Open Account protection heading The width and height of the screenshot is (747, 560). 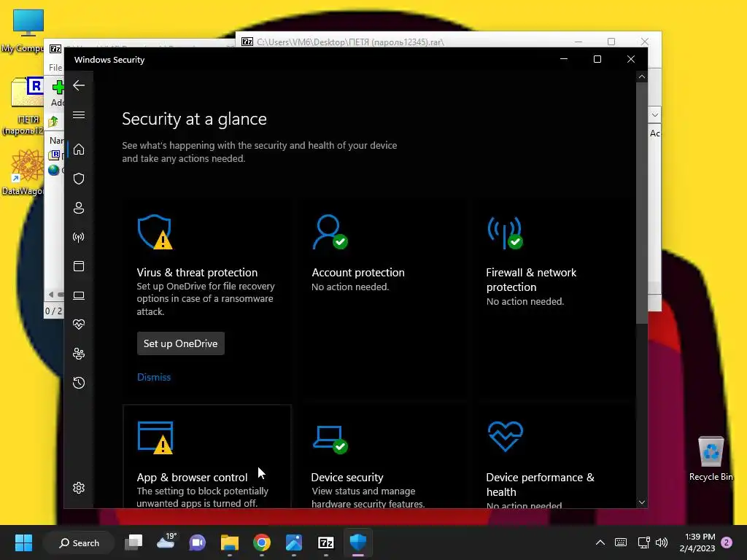357,273
